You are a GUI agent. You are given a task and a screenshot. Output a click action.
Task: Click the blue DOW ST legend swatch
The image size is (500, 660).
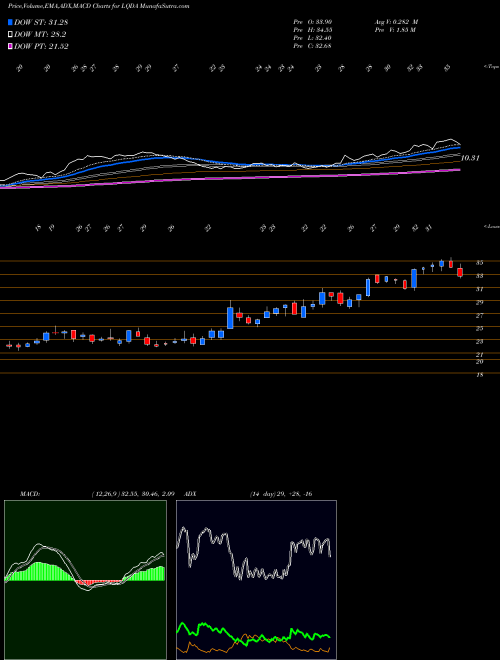click(x=10, y=22)
